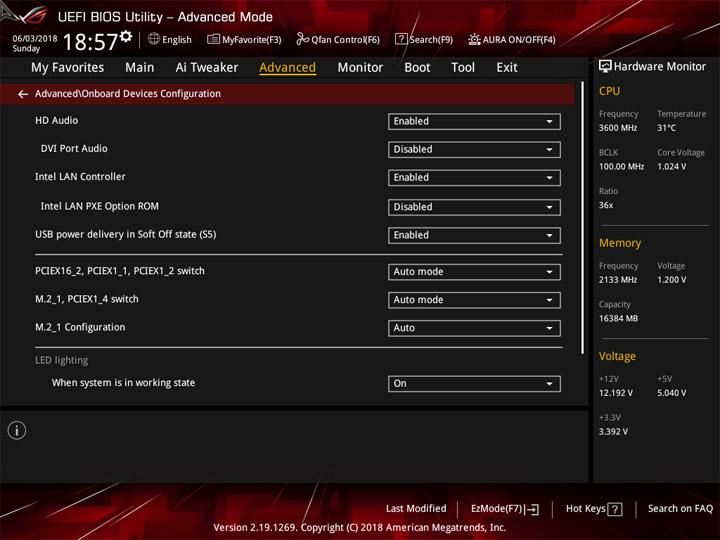The height and width of the screenshot is (540, 720).
Task: Expand Intel LAN PXE Option ROM dropdown
Action: (x=474, y=207)
